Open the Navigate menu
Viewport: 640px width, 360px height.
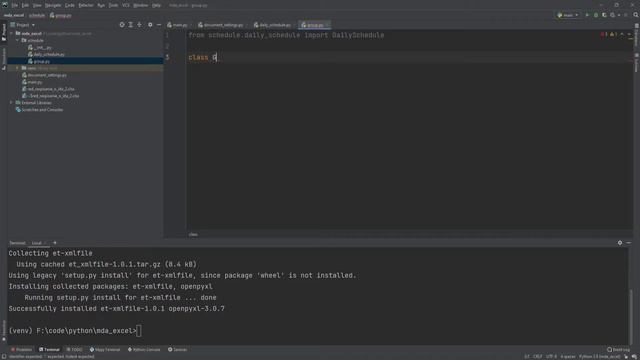pyautogui.click(x=53, y=5)
